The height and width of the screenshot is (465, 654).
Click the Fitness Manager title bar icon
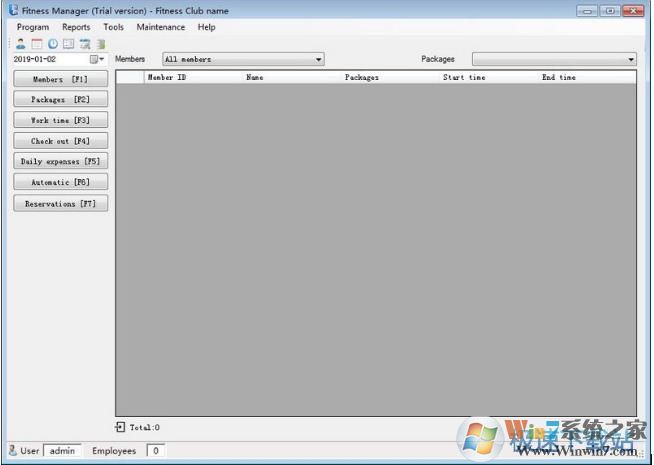point(13,10)
